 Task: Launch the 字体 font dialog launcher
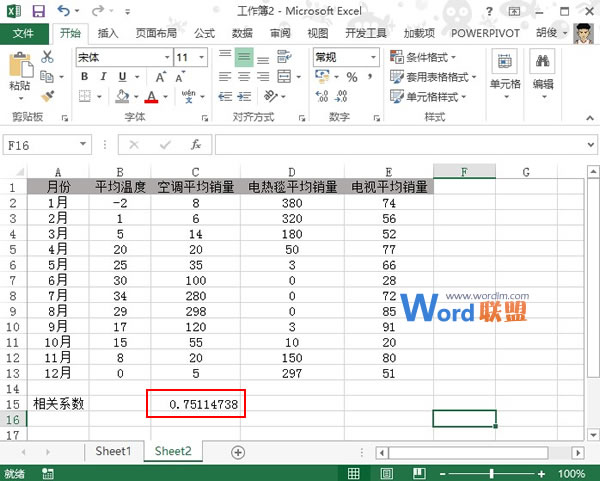coord(205,118)
